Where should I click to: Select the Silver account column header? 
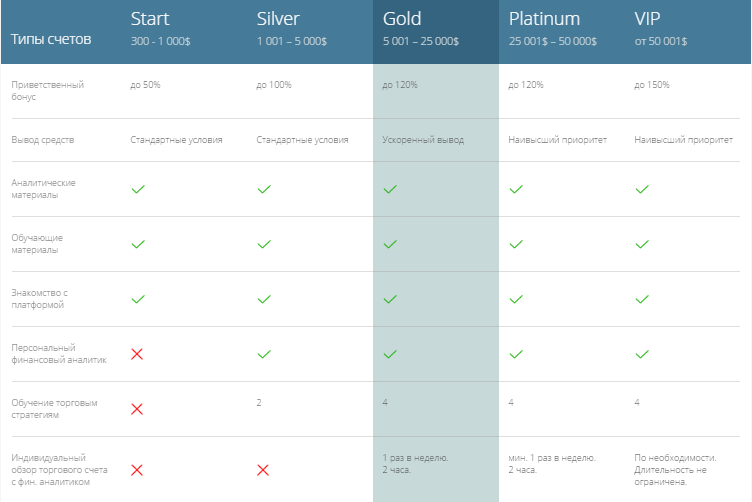pyautogui.click(x=292, y=28)
